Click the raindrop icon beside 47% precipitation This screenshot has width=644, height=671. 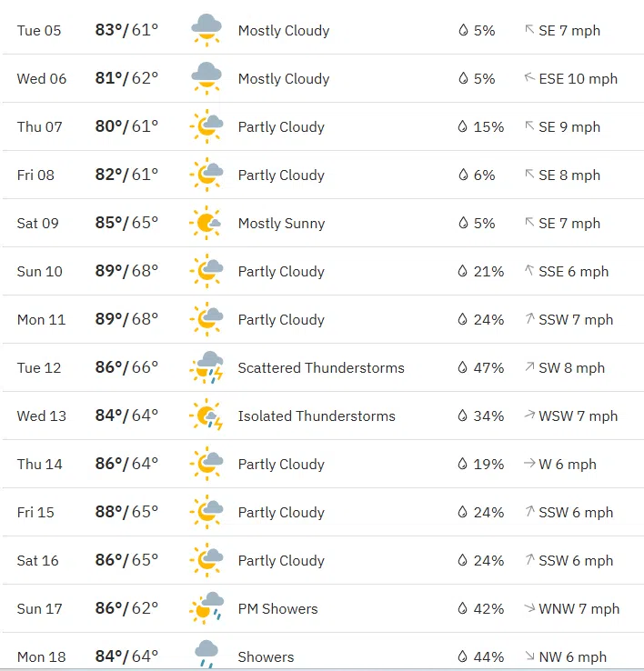[x=463, y=367]
